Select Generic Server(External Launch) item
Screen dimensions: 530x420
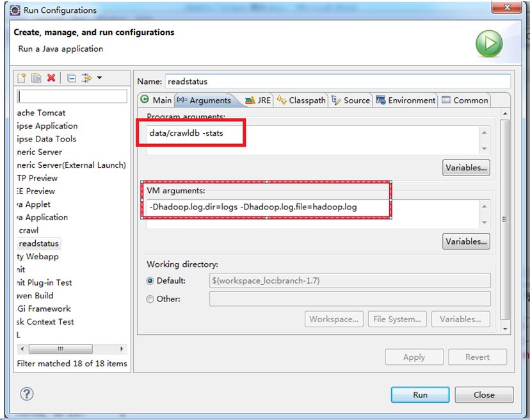(x=71, y=165)
